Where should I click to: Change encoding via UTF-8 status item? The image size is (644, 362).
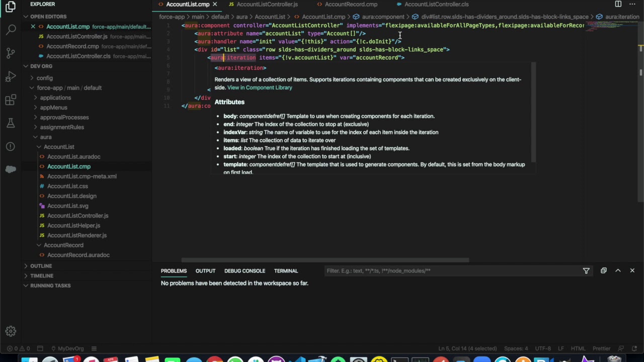543,348
